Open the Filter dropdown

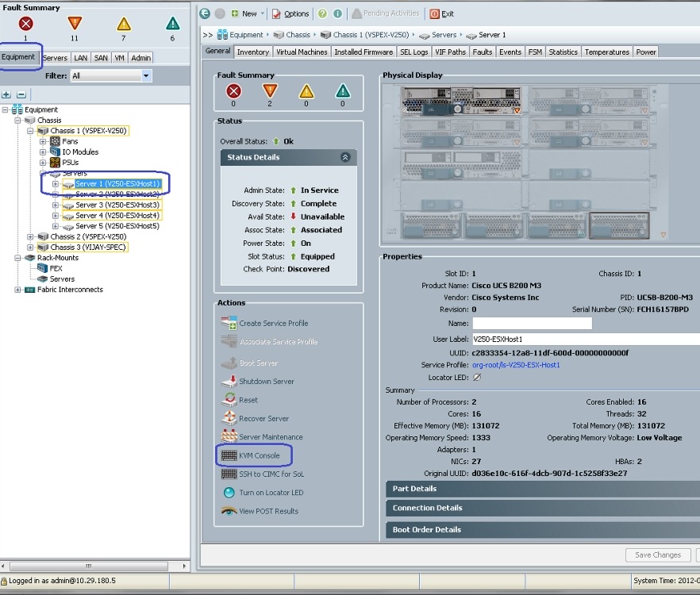pyautogui.click(x=146, y=76)
